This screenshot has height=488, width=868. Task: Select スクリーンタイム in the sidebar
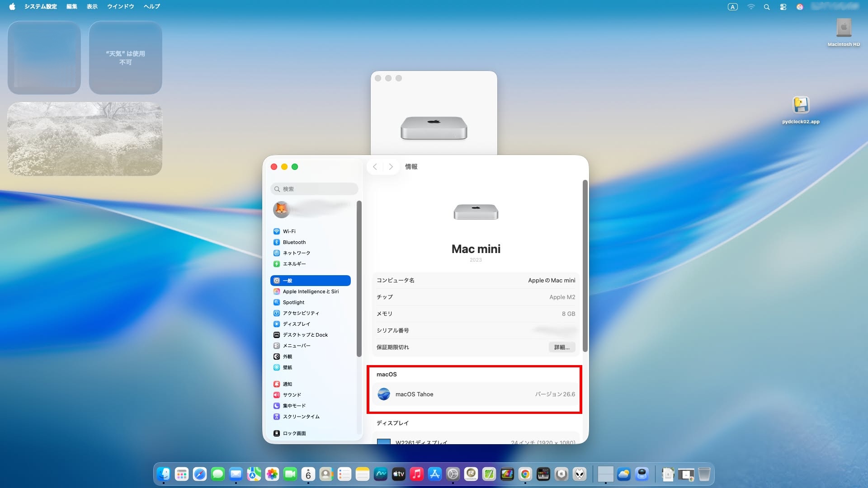coord(311,417)
